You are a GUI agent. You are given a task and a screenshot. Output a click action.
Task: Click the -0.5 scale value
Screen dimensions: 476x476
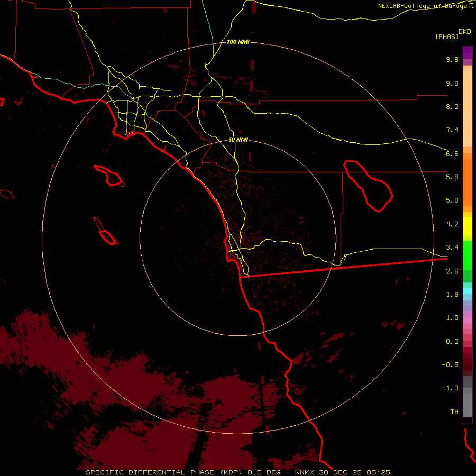[x=450, y=365]
